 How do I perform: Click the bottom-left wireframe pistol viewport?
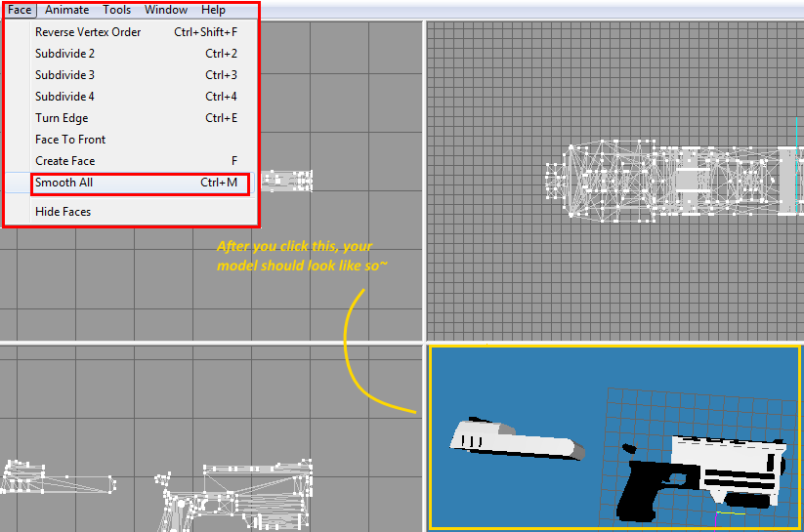pyautogui.click(x=211, y=438)
